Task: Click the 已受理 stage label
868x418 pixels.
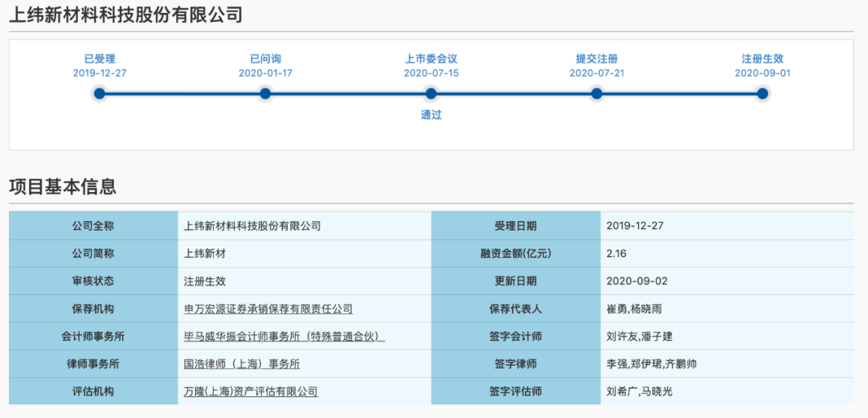Action: pyautogui.click(x=100, y=59)
